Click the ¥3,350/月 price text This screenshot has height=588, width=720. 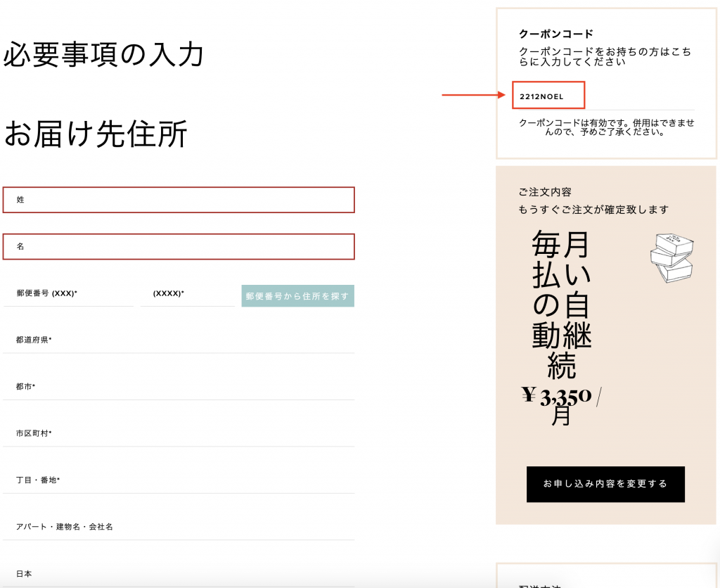(x=562, y=405)
